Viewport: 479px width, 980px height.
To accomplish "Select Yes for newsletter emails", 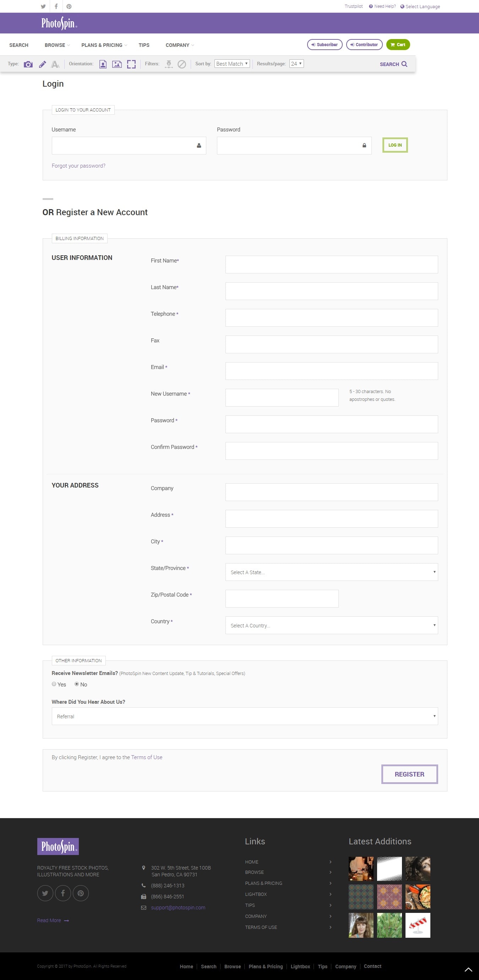I will point(54,684).
